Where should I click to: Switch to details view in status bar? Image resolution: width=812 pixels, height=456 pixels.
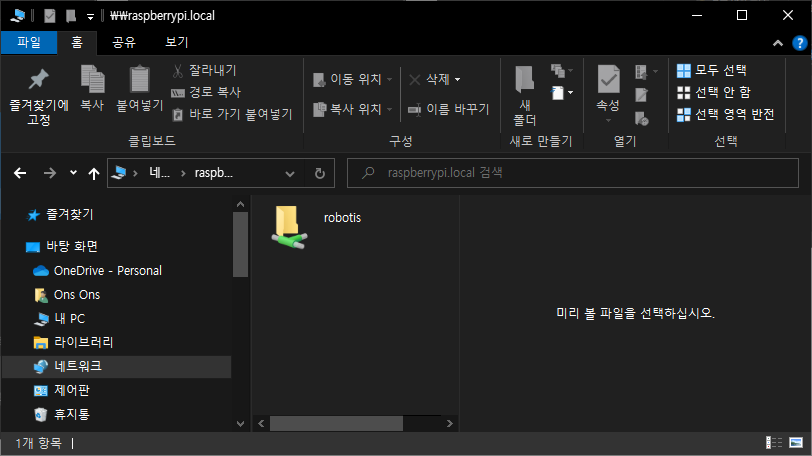[775, 443]
